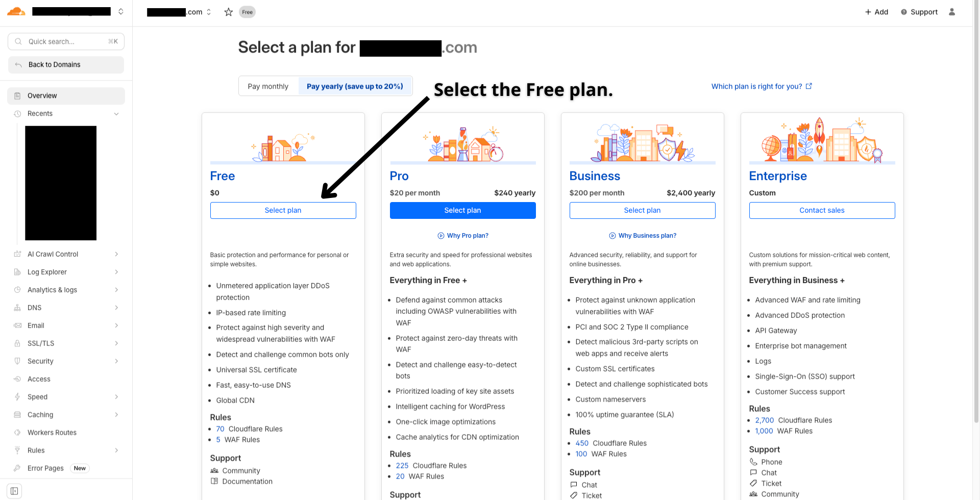Contact sales for the Enterprise plan
This screenshot has height=500, width=980.
pyautogui.click(x=822, y=210)
